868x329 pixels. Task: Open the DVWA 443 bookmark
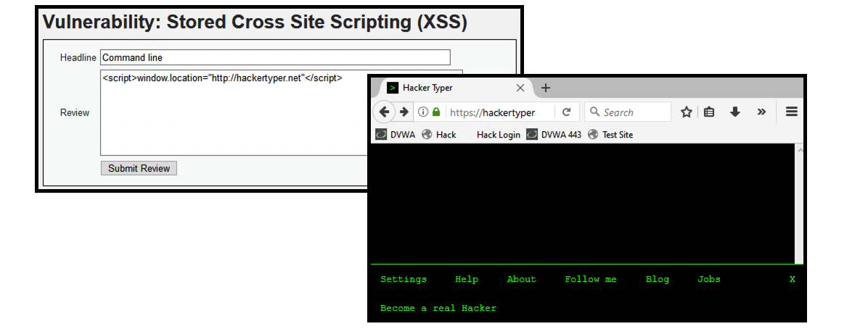[554, 134]
